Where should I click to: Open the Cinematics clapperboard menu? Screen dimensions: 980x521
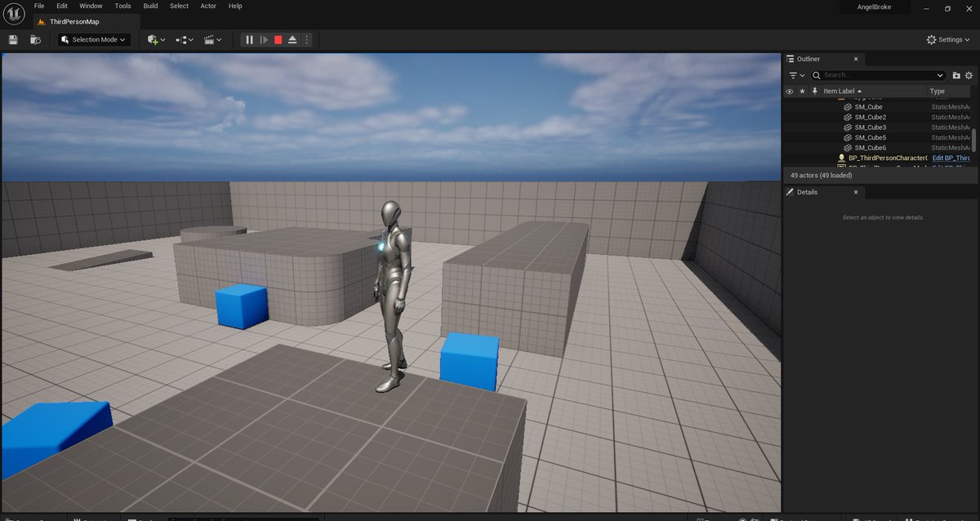pos(211,39)
